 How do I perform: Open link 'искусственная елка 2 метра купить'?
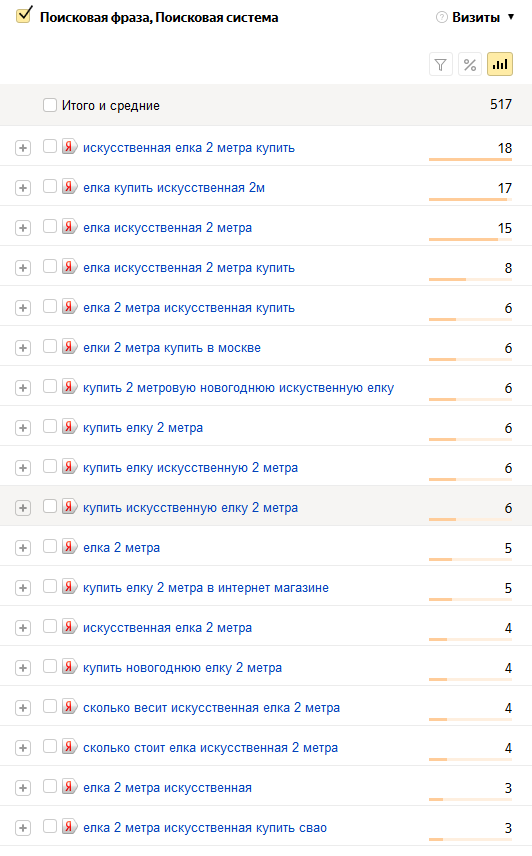pyautogui.click(x=189, y=147)
